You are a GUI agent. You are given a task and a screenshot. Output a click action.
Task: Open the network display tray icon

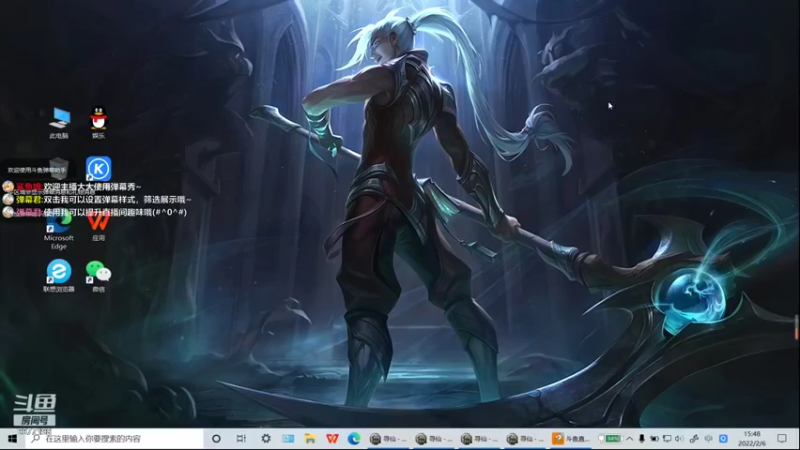(667, 439)
